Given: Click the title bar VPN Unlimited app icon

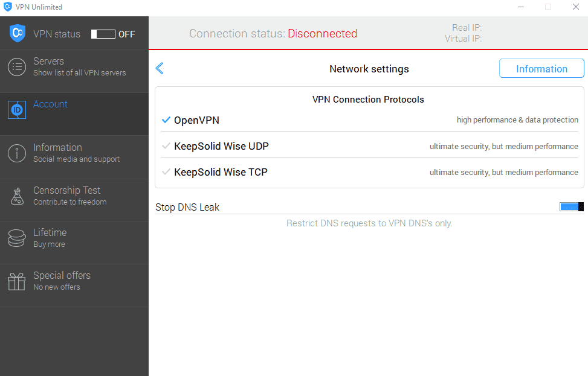Looking at the screenshot, I should tap(8, 7).
